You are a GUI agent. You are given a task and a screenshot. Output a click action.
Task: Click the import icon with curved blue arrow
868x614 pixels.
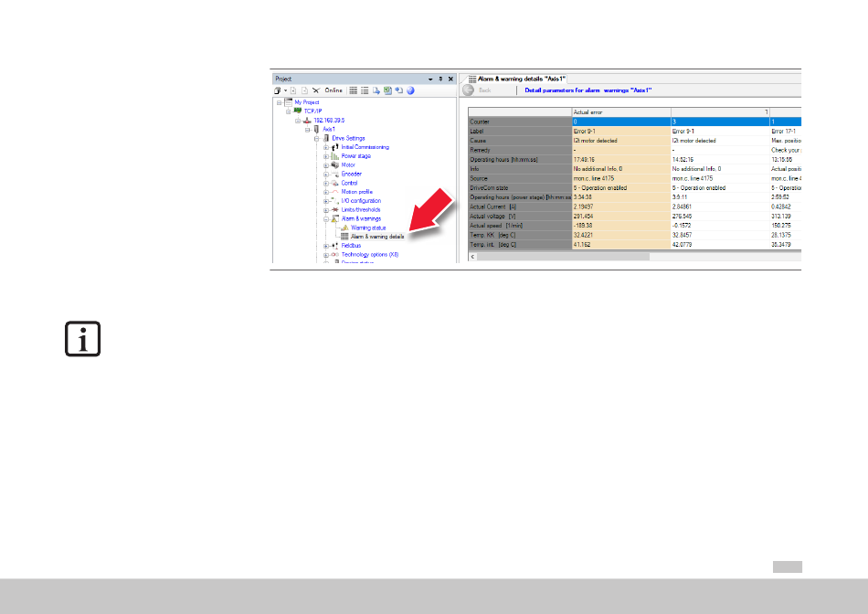click(399, 90)
